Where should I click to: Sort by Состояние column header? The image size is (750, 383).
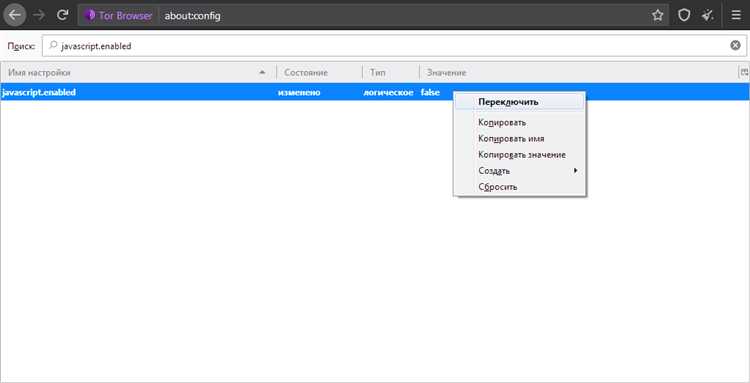(319, 73)
